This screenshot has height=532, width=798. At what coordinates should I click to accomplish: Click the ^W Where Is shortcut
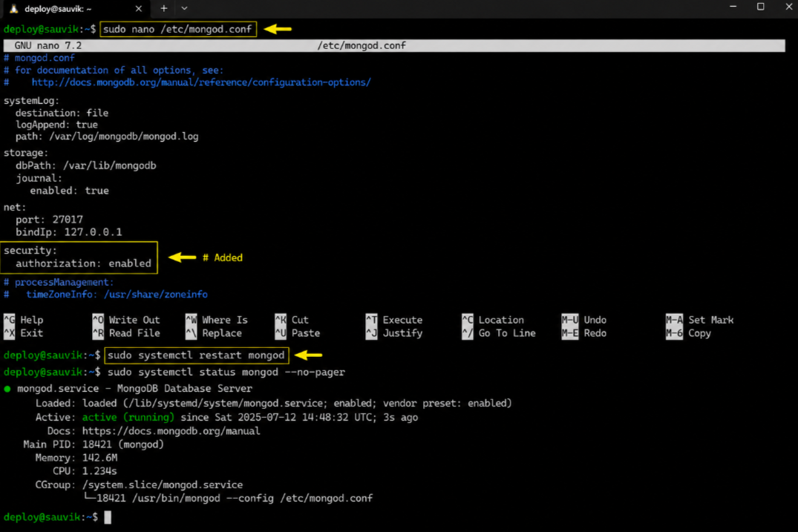(x=217, y=320)
